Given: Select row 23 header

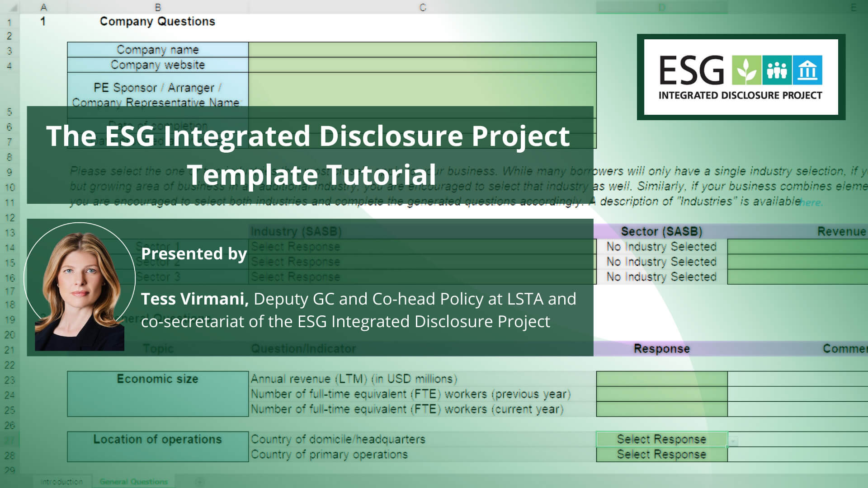Looking at the screenshot, I should tap(9, 380).
